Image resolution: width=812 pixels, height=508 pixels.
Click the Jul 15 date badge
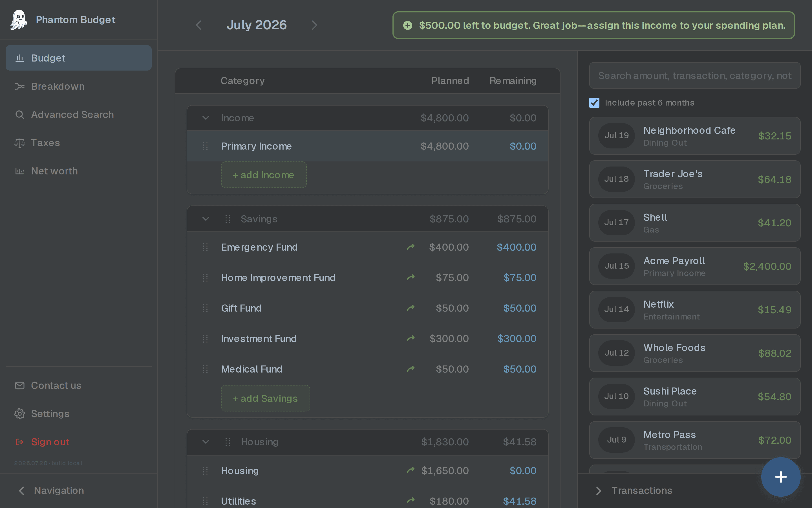(x=616, y=266)
